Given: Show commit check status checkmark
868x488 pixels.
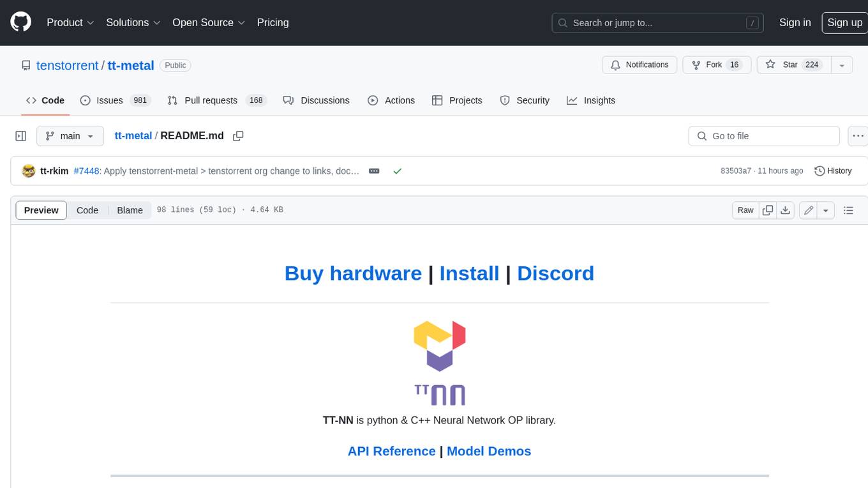Looking at the screenshot, I should [398, 171].
